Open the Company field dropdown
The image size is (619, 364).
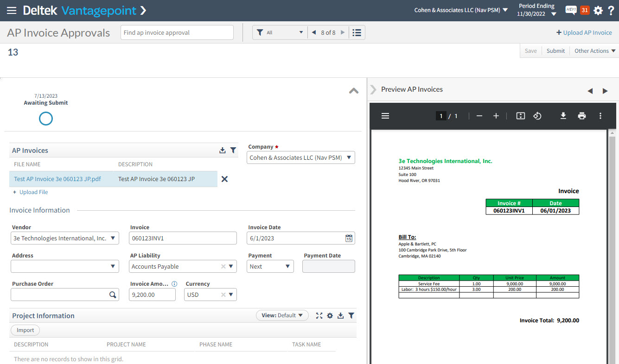click(349, 157)
